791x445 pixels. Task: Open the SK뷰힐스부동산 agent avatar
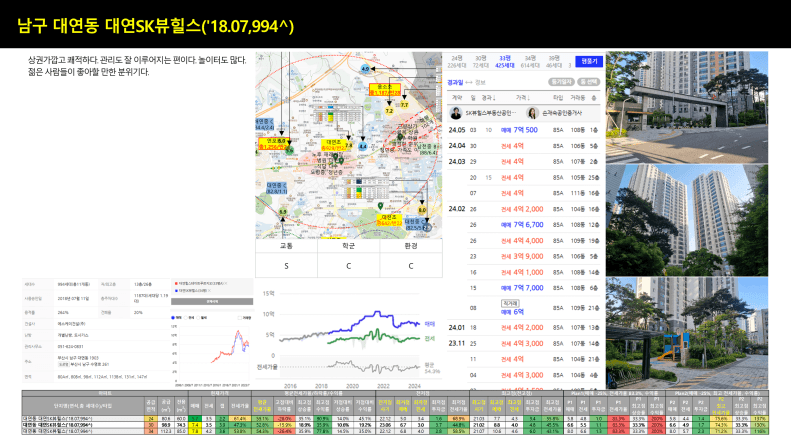456,113
